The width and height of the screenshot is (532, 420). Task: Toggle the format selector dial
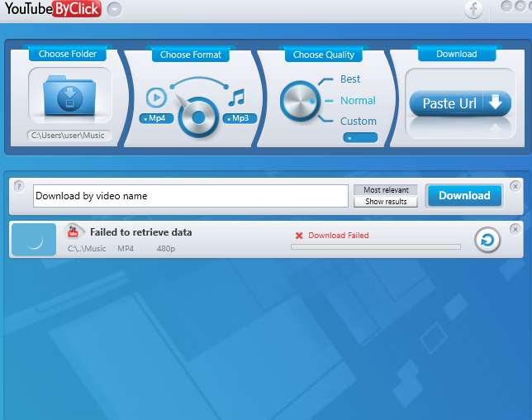click(x=198, y=117)
